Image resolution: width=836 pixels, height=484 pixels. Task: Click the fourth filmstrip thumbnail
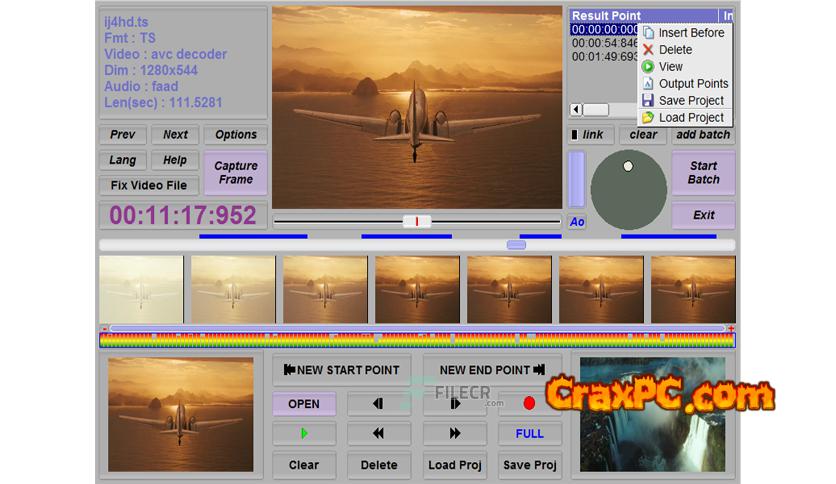417,289
